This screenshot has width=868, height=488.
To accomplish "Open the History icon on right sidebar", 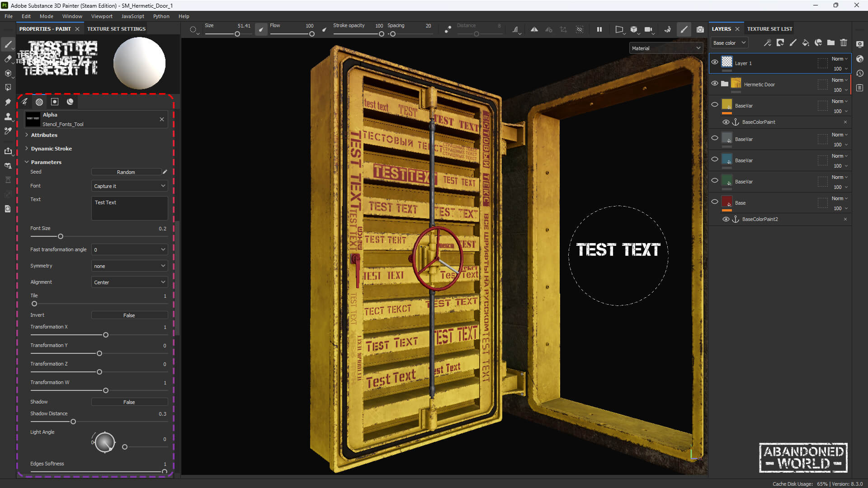I will (x=860, y=73).
